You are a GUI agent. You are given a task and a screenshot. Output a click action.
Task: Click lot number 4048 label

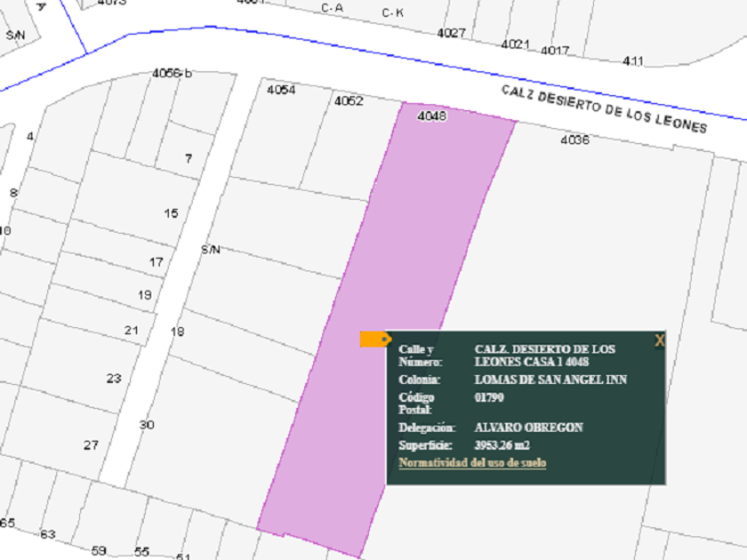point(431,116)
